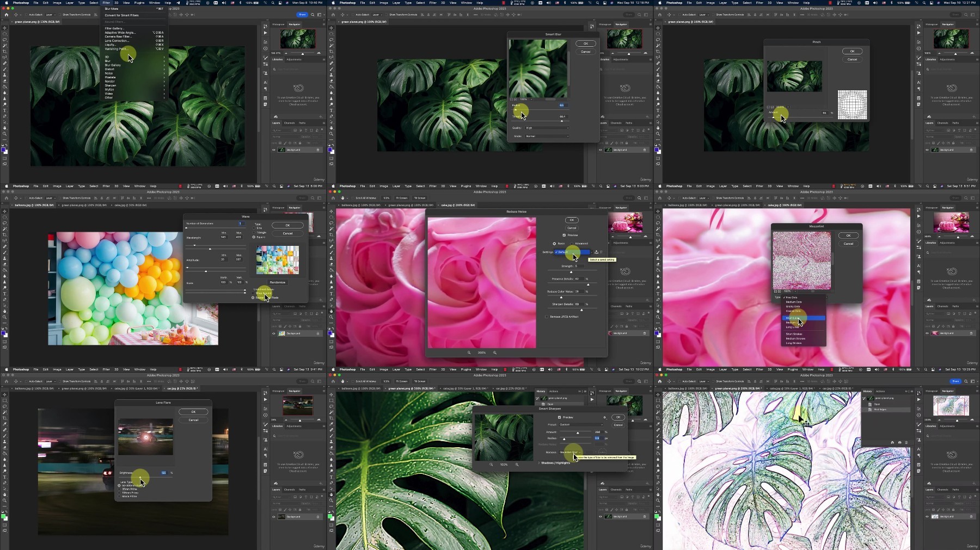The image size is (980, 550).
Task: Click the play button beside the History panel
Action: [x=592, y=399]
